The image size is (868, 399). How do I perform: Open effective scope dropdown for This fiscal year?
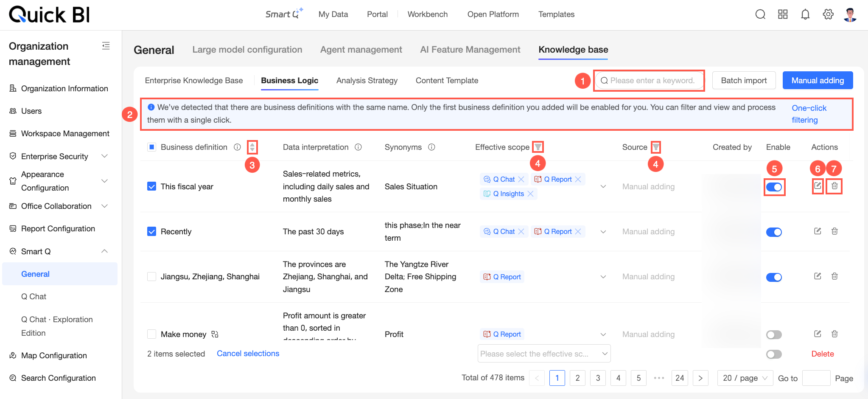click(603, 186)
